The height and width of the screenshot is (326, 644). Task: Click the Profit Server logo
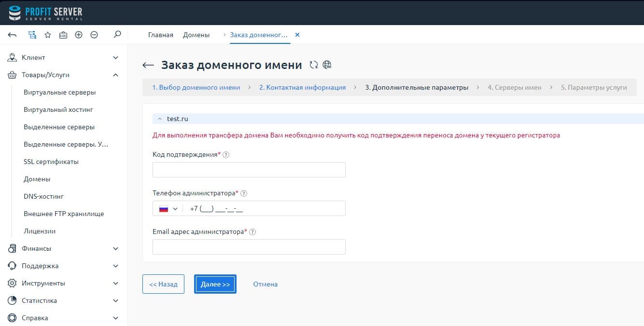pyautogui.click(x=46, y=13)
